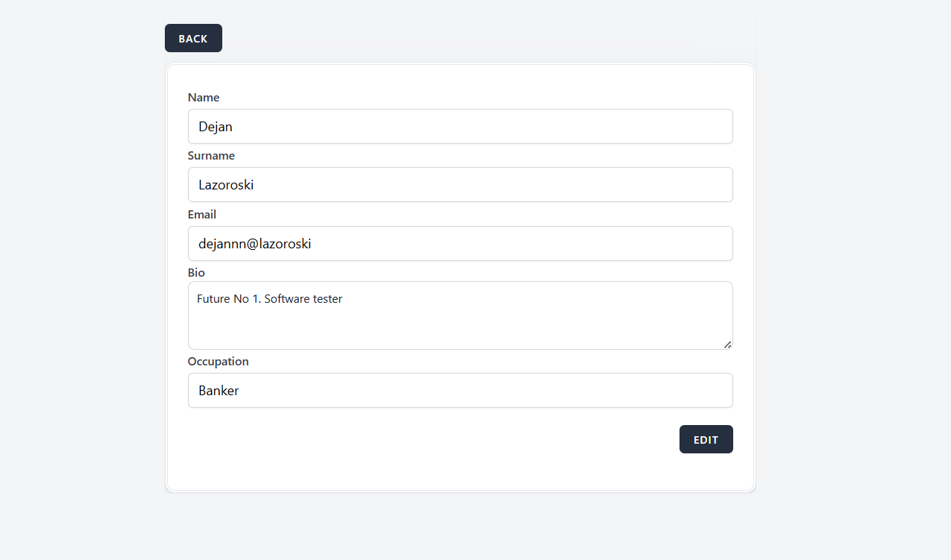951x560 pixels.
Task: Place cursor on the "Banker" text
Action: (x=219, y=391)
